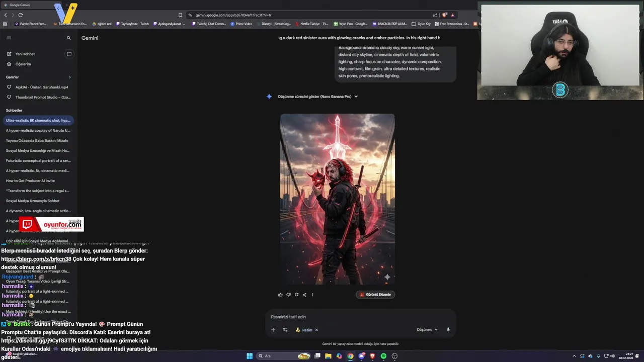Open Sosyal Medya Uzmanıyla Sohbet chat
This screenshot has width=644, height=362.
point(33,201)
